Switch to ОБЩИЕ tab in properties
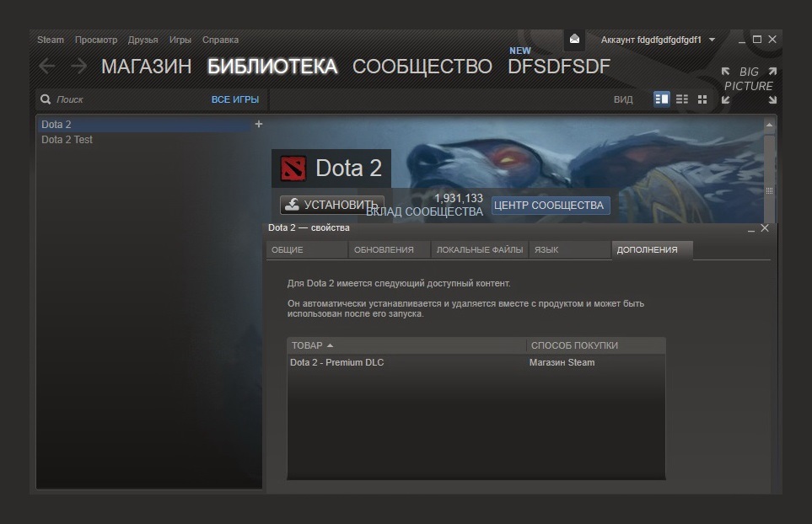The image size is (812, 524). coord(307,250)
